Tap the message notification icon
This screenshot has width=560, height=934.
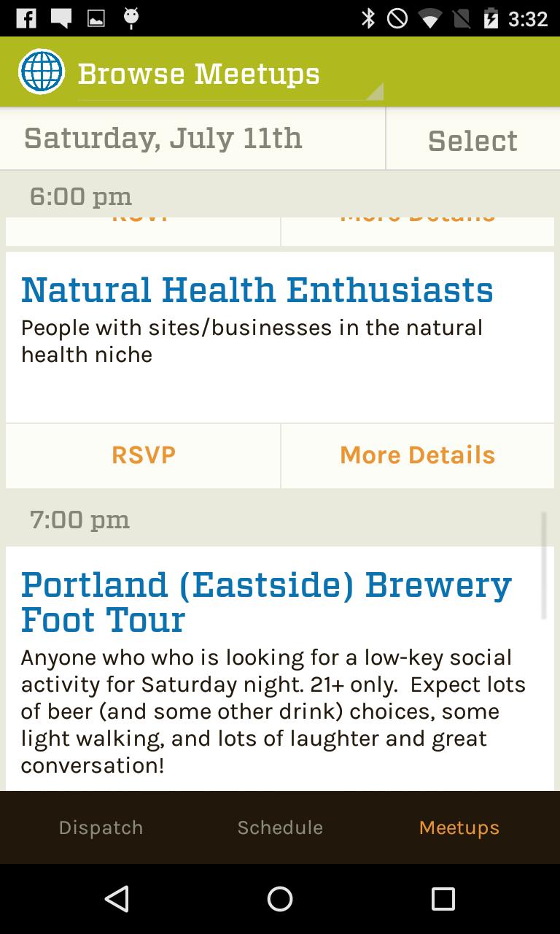61,18
